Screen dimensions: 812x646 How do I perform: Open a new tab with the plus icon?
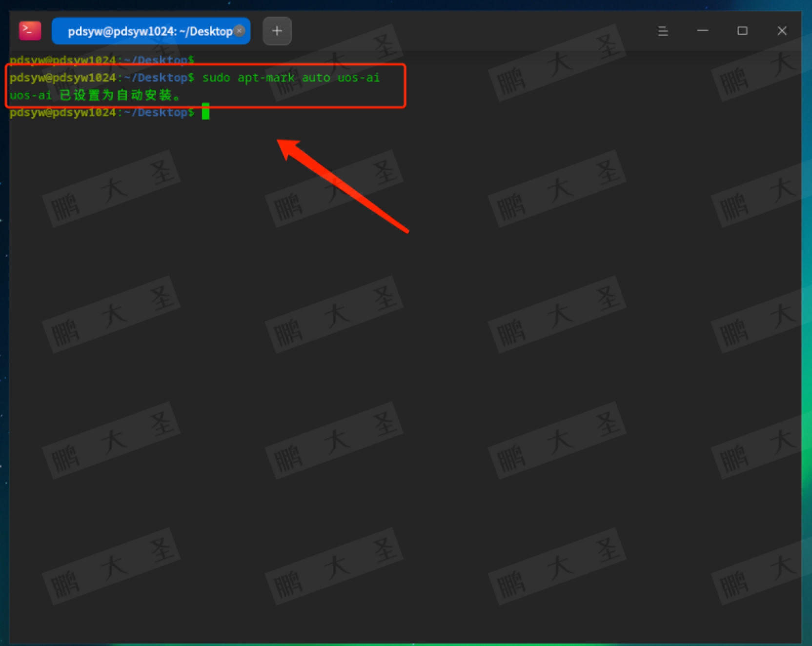(277, 31)
